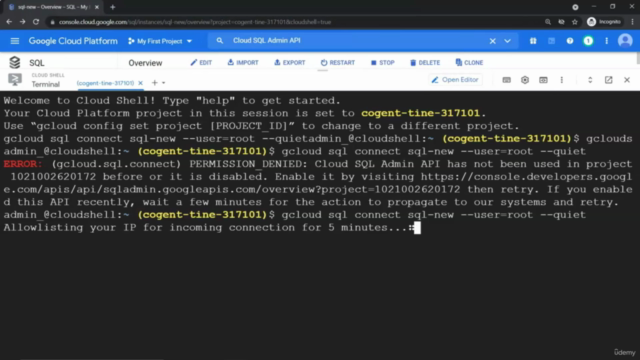640x360 pixels.
Task: Open the console settings three-dot menu
Action: (607, 41)
